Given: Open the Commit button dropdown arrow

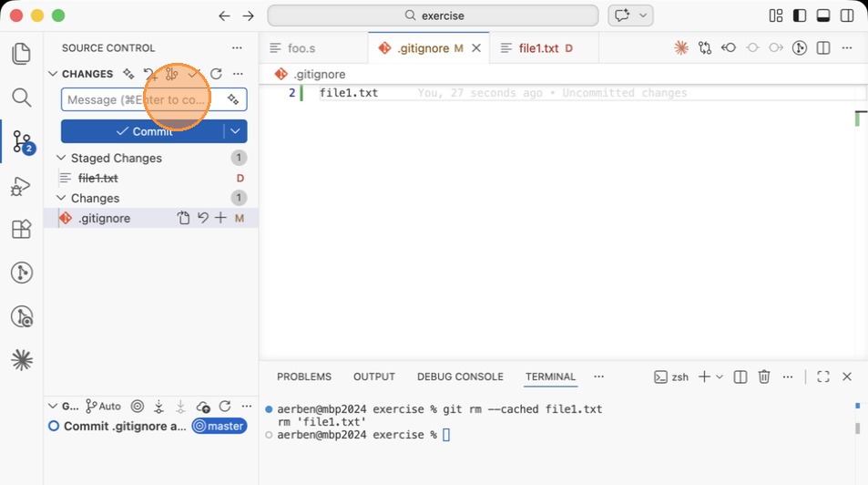Looking at the screenshot, I should tap(235, 131).
